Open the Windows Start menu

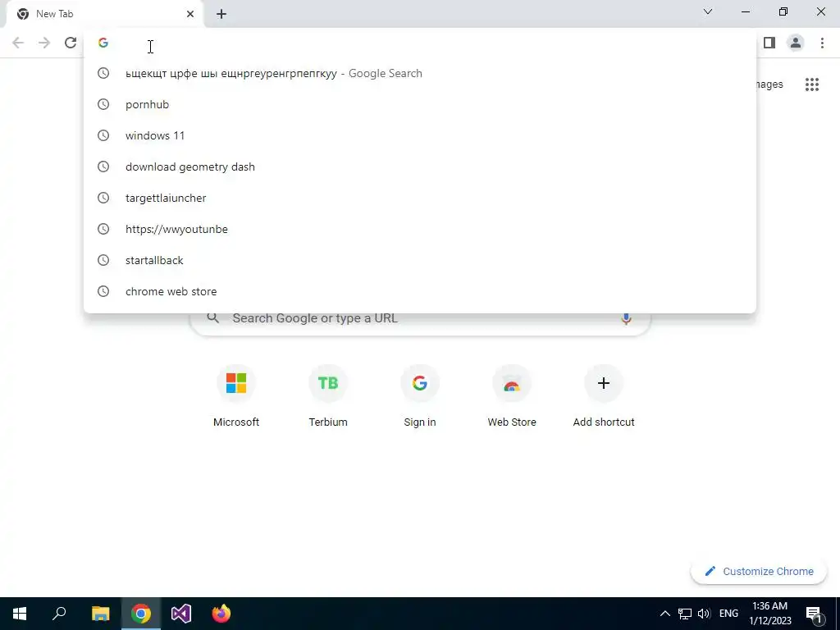coord(20,614)
